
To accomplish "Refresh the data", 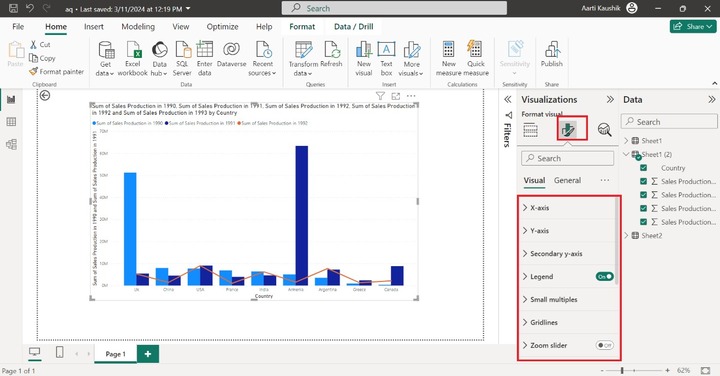I will coord(331,55).
